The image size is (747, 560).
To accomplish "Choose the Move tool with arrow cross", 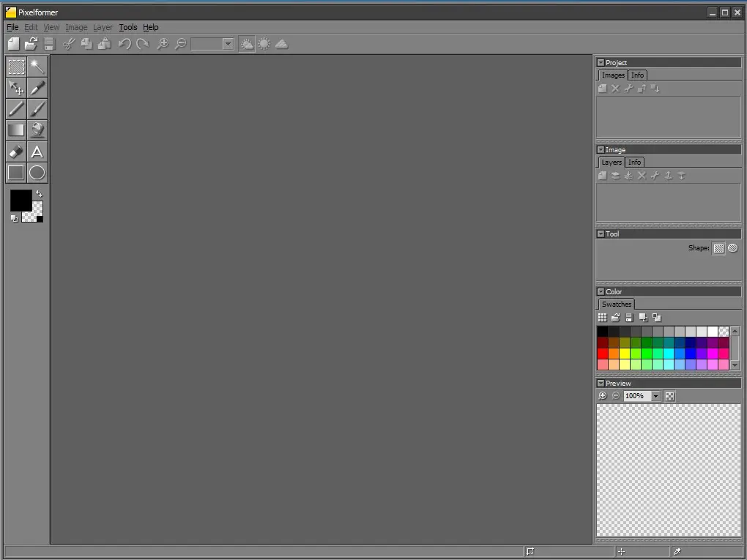I will pyautogui.click(x=16, y=88).
